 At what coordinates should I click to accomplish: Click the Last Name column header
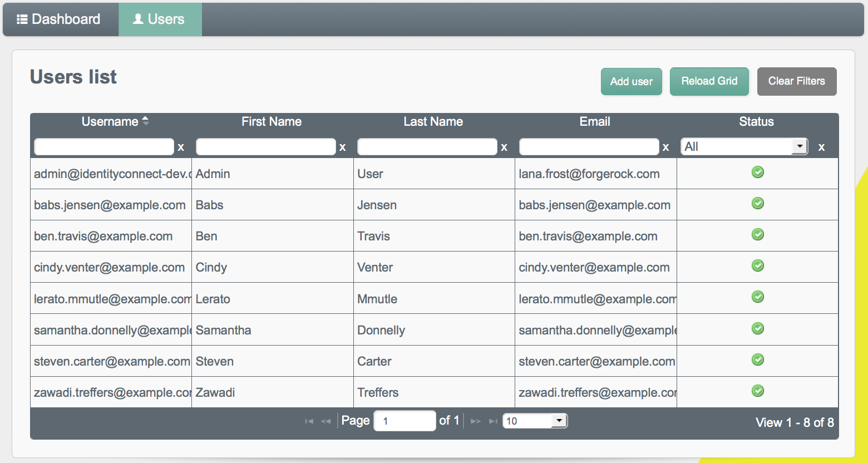coord(433,121)
